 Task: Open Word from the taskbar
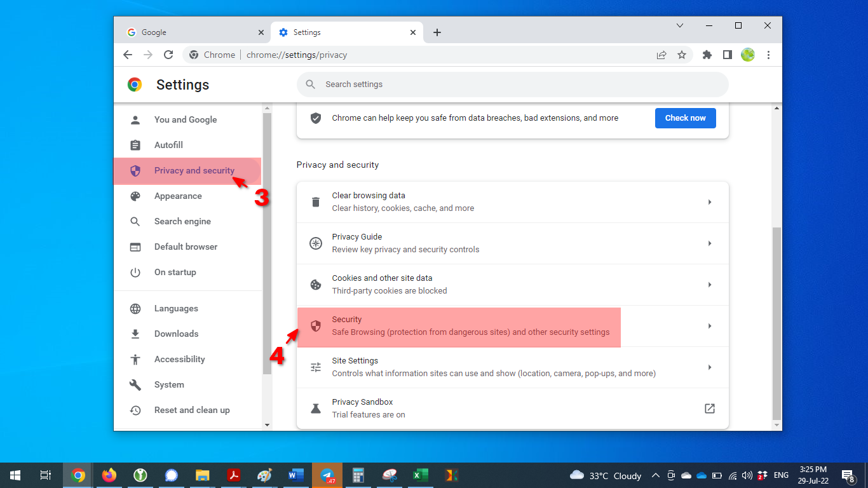[x=296, y=475]
